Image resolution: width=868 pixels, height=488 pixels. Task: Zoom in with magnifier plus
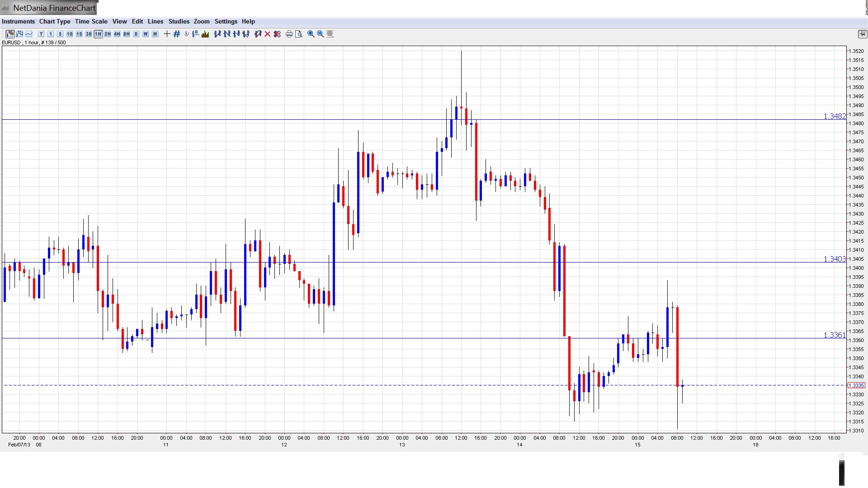point(311,34)
